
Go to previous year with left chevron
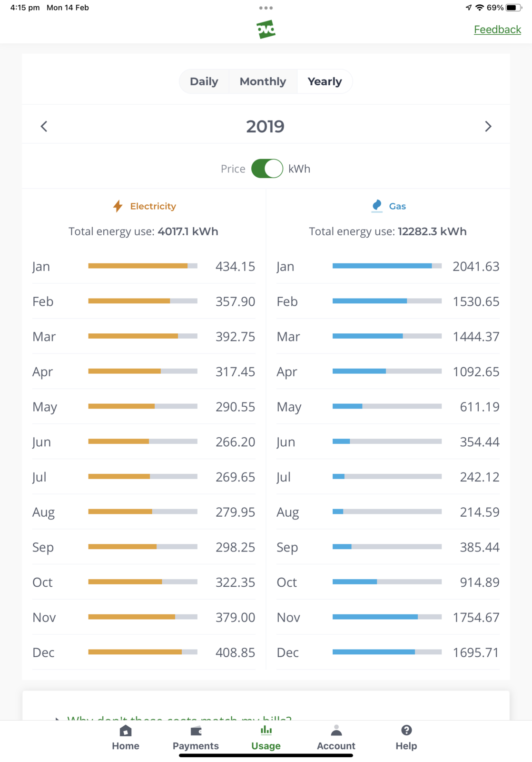click(x=44, y=126)
